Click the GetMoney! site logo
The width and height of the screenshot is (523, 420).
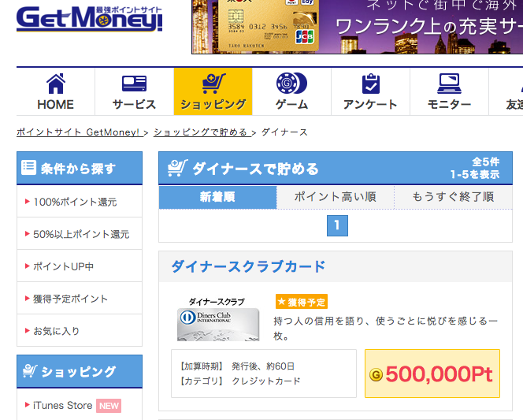[89, 19]
